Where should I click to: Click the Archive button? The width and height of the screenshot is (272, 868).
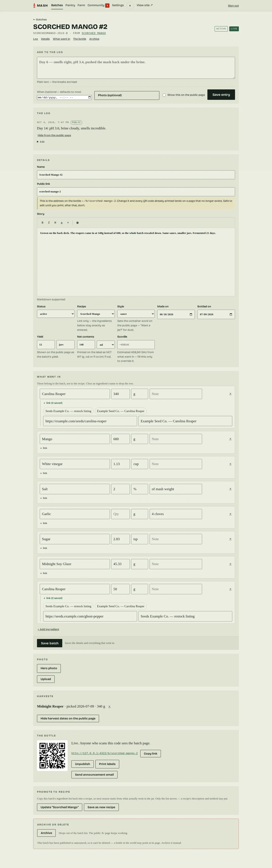click(46, 833)
